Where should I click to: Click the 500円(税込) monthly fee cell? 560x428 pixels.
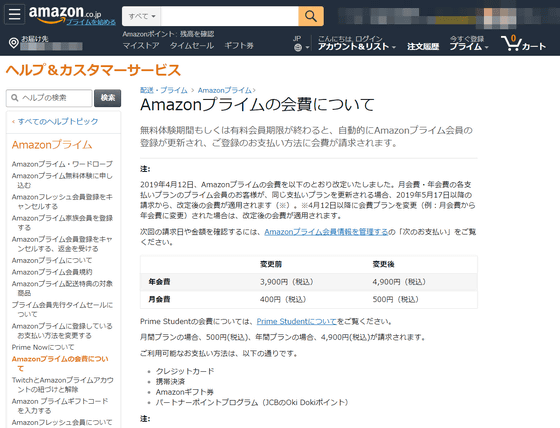[x=395, y=299]
